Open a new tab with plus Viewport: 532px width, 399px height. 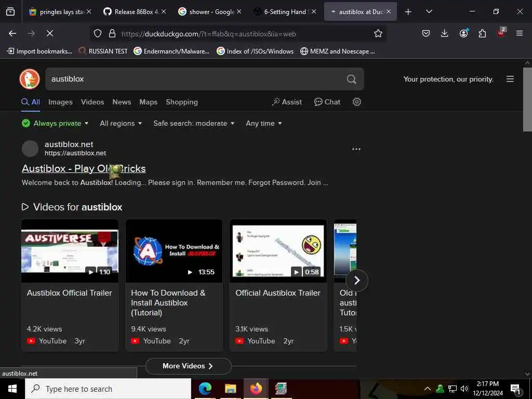[408, 12]
